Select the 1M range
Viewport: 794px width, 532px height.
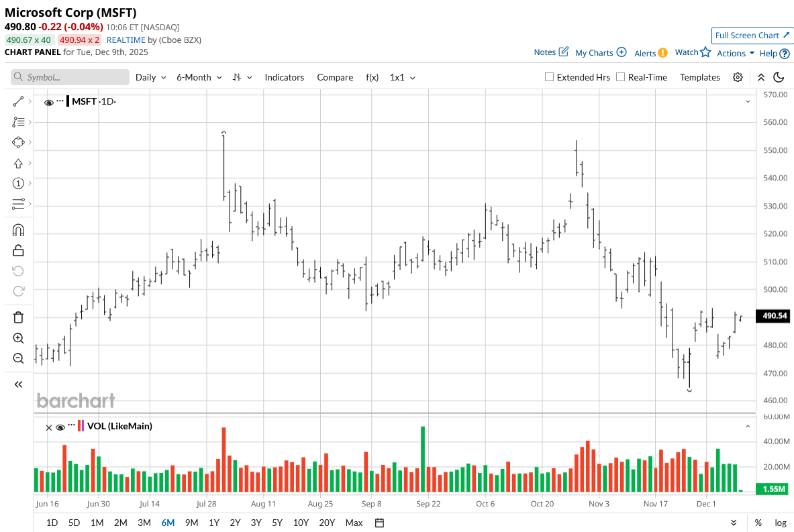point(97,523)
